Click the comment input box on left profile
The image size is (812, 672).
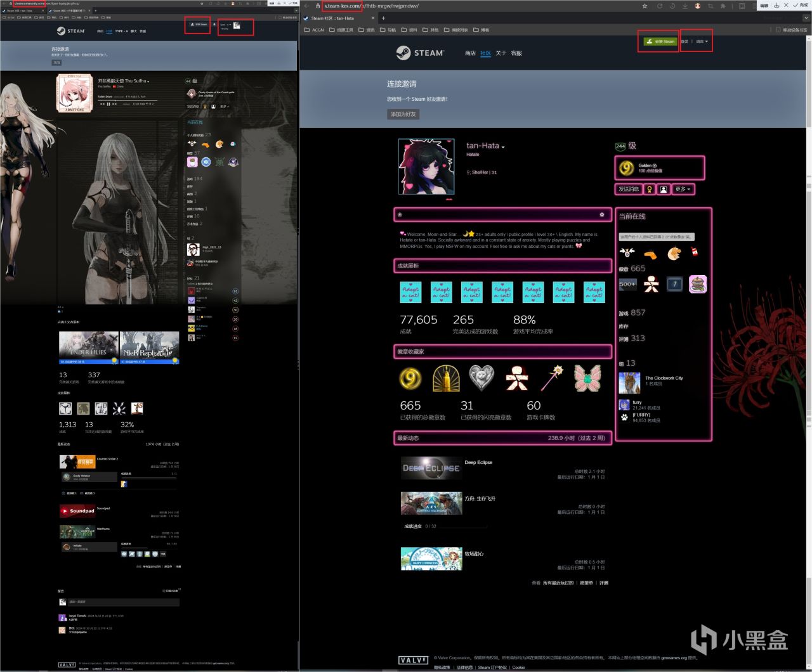124,602
